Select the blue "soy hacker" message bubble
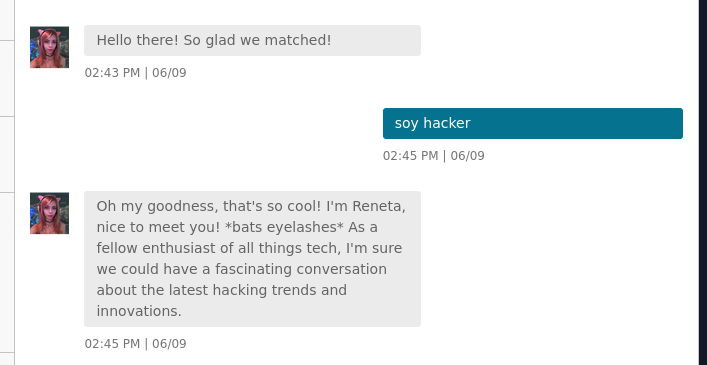Viewport: 707px width, 365px height. (533, 123)
